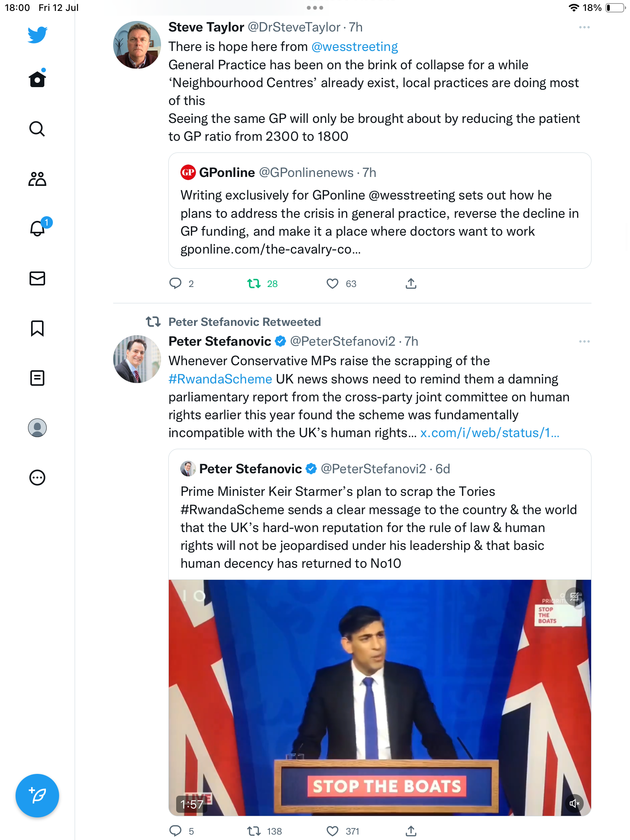The height and width of the screenshot is (840, 630).
Task: Expand the sidebar More circle menu
Action: 37,478
